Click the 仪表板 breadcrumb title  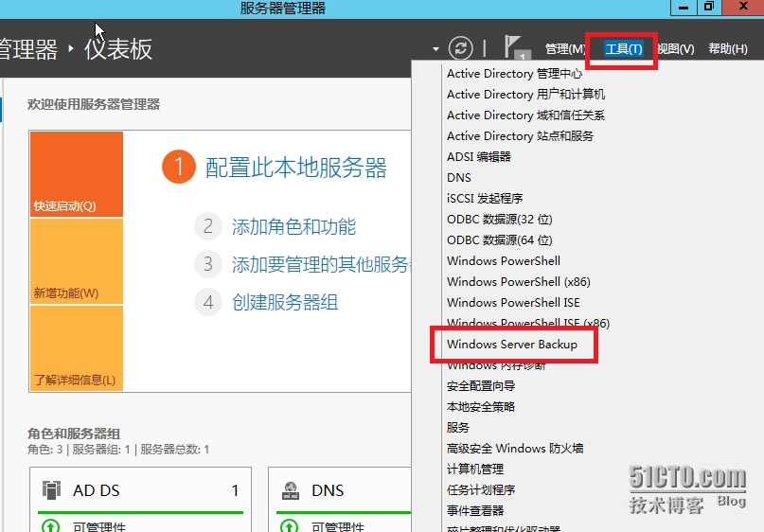pos(118,49)
